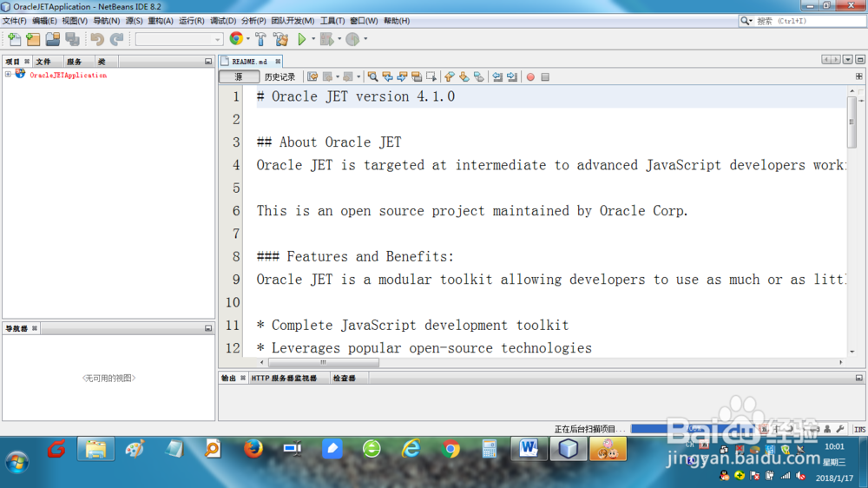
Task: Click the red Start Macro Recording icon
Action: coord(530,77)
